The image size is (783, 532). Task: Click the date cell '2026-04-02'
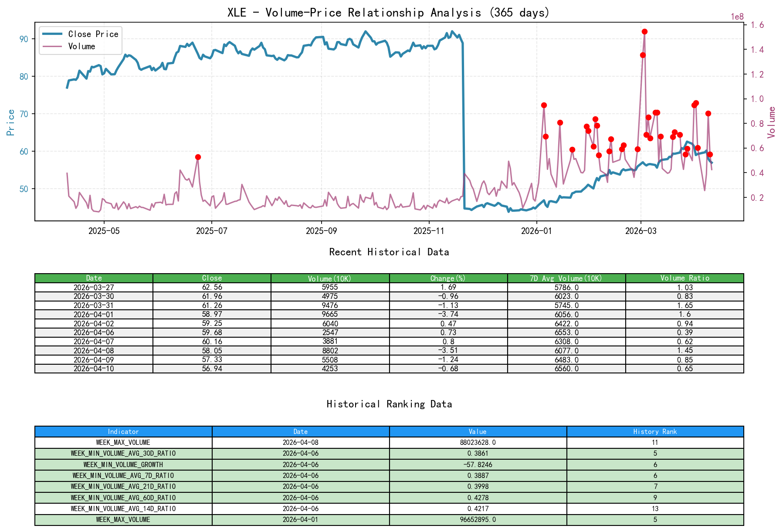coord(94,324)
